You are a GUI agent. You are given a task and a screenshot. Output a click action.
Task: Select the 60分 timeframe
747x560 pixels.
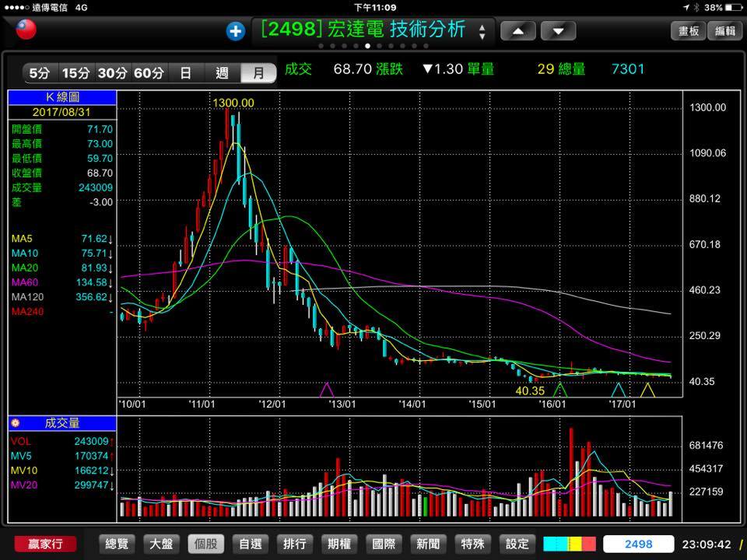149,73
